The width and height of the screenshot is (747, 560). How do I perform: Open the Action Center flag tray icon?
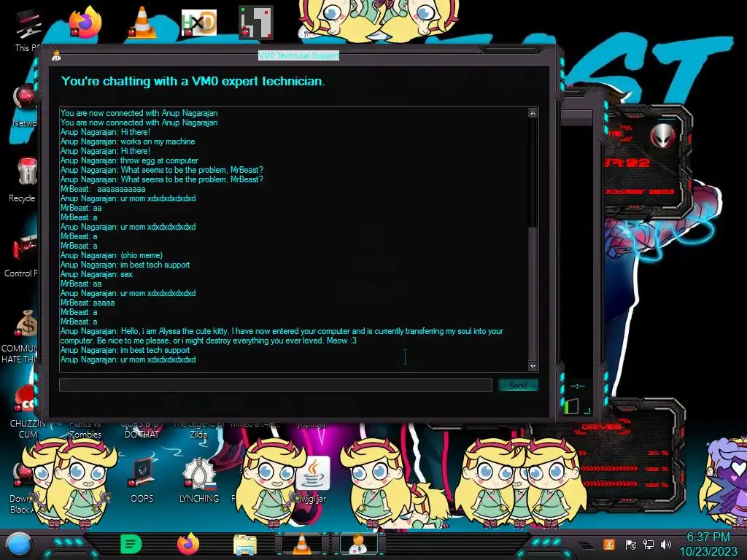(631, 544)
